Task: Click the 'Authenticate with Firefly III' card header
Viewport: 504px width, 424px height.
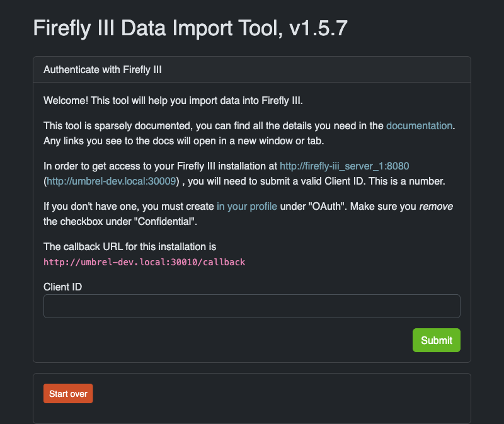Action: [251, 70]
